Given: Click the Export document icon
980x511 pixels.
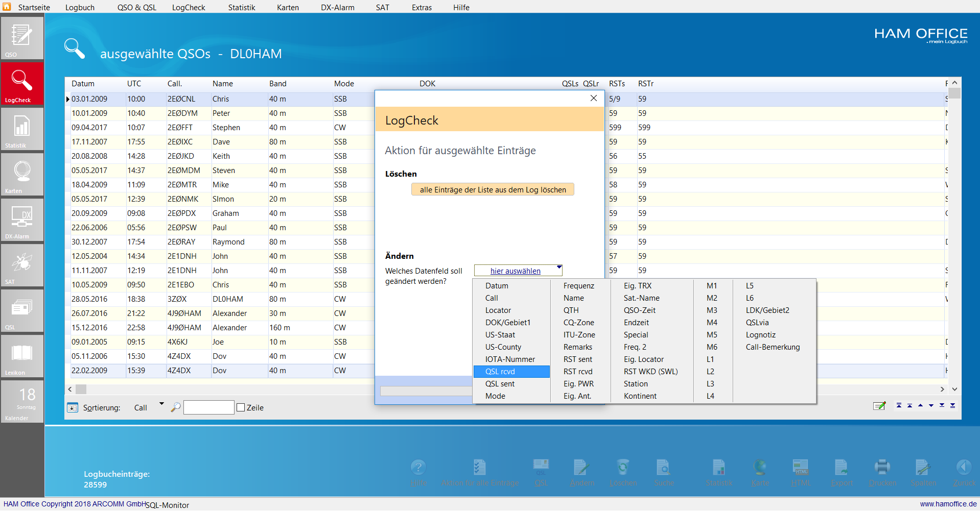Looking at the screenshot, I should 842,467.
